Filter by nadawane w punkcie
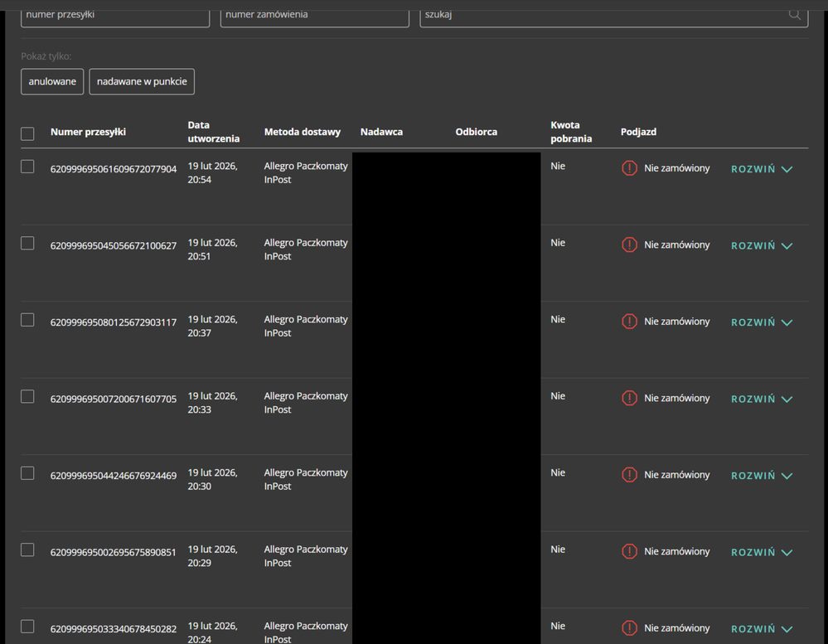The image size is (828, 644). (x=142, y=82)
